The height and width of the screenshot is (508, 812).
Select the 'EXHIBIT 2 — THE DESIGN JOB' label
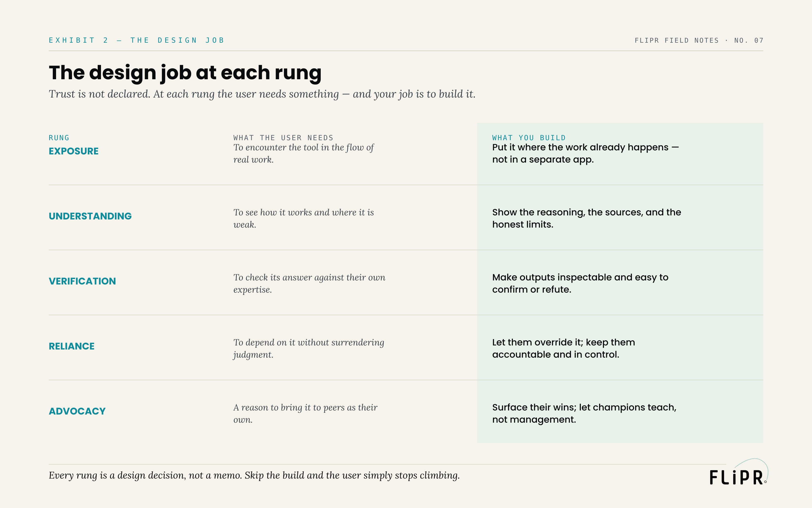click(x=137, y=40)
